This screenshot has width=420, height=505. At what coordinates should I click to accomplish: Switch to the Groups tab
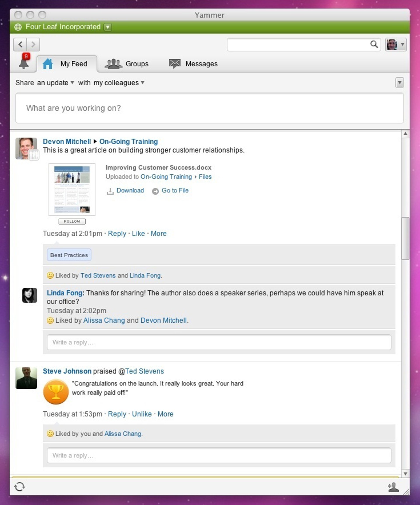tap(127, 64)
